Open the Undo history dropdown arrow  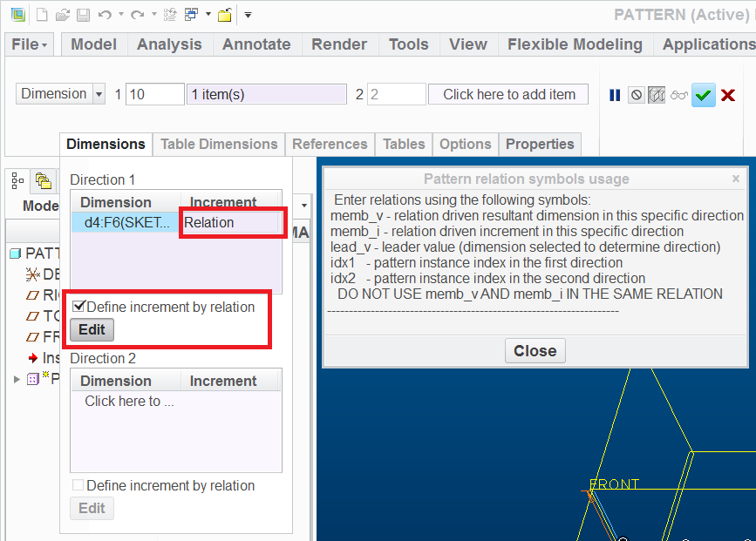[121, 15]
